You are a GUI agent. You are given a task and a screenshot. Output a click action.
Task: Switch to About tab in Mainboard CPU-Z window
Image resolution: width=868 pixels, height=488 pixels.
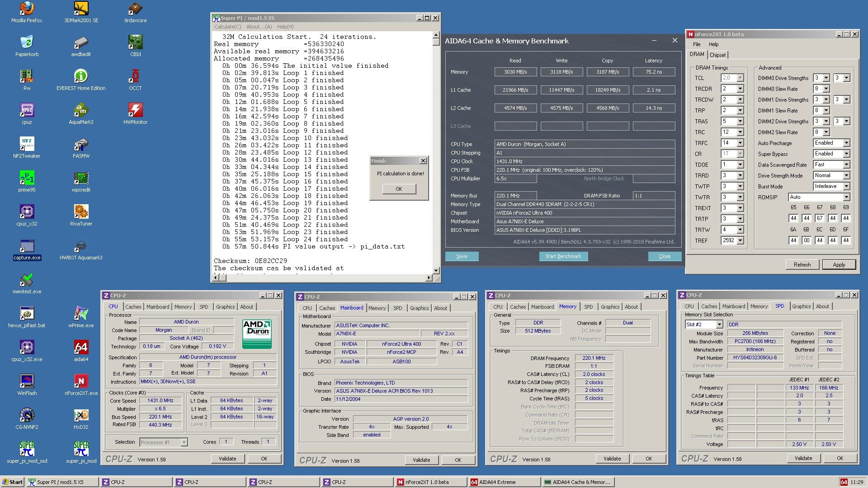click(x=440, y=308)
